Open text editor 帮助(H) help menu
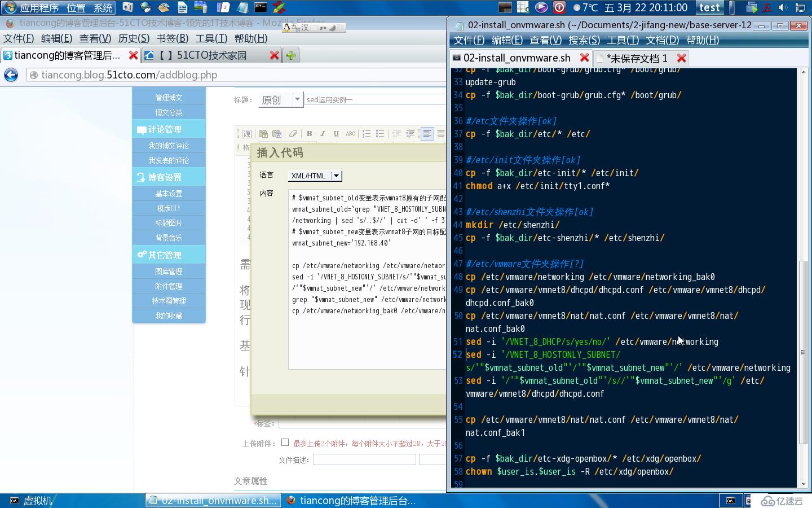Image resolution: width=812 pixels, height=508 pixels. [703, 40]
